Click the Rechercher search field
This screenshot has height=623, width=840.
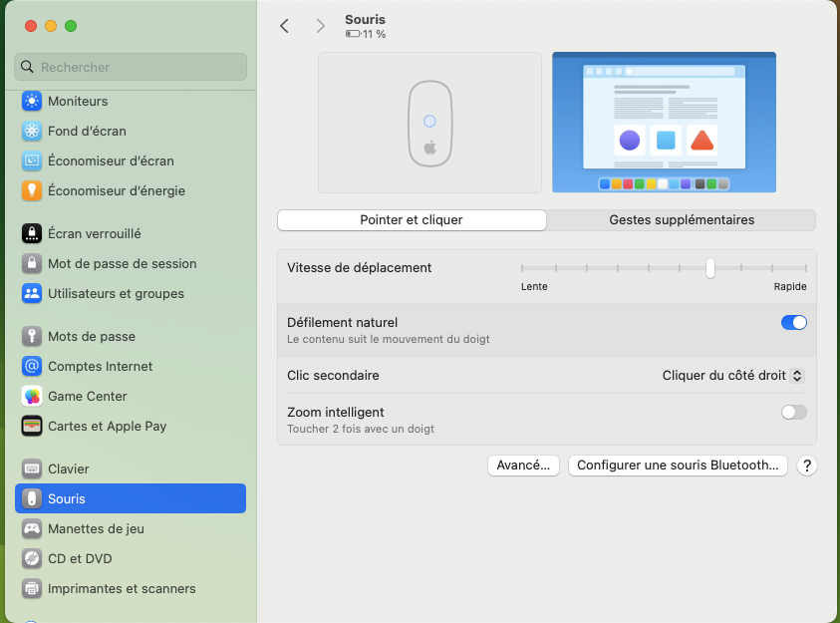tap(131, 67)
